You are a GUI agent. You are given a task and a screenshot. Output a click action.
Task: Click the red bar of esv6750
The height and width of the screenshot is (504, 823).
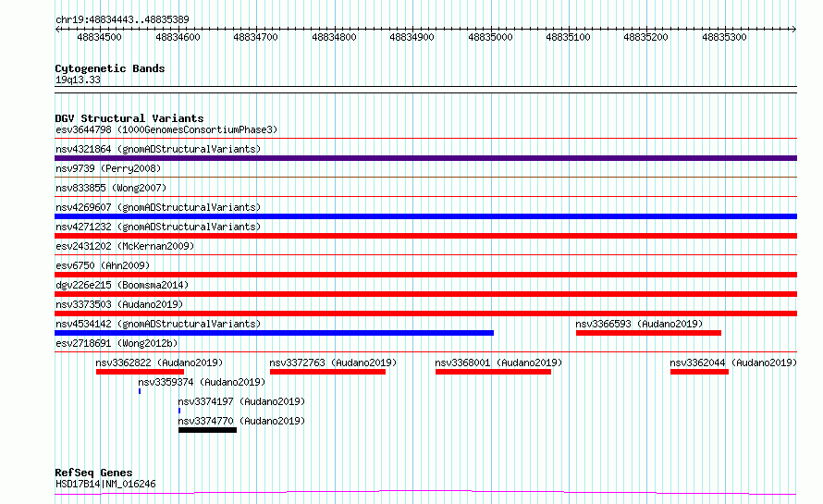click(425, 275)
